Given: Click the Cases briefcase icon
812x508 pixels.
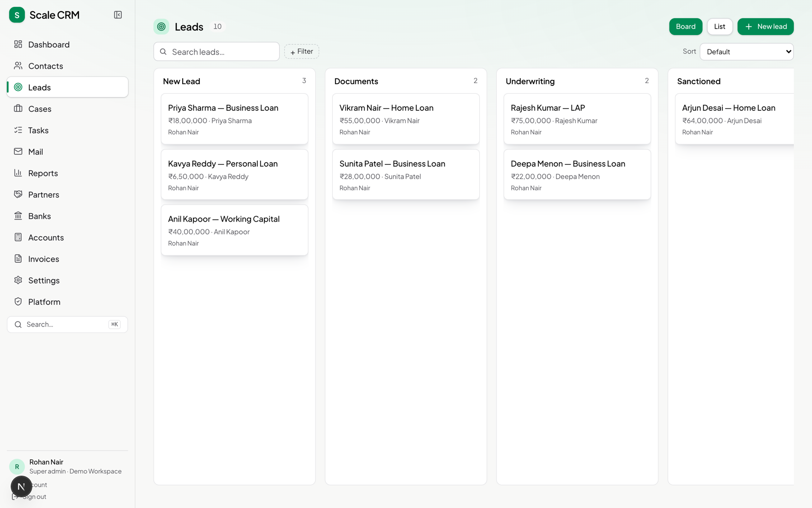Looking at the screenshot, I should [x=18, y=109].
